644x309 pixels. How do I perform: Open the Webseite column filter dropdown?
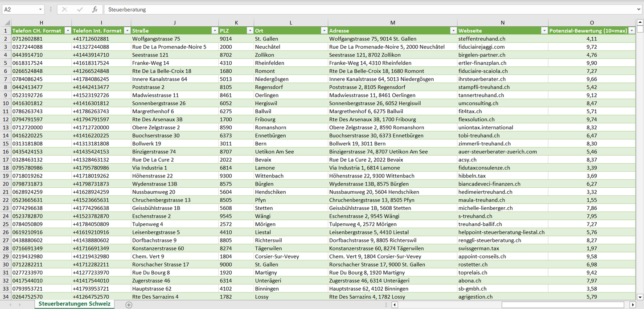pyautogui.click(x=544, y=31)
